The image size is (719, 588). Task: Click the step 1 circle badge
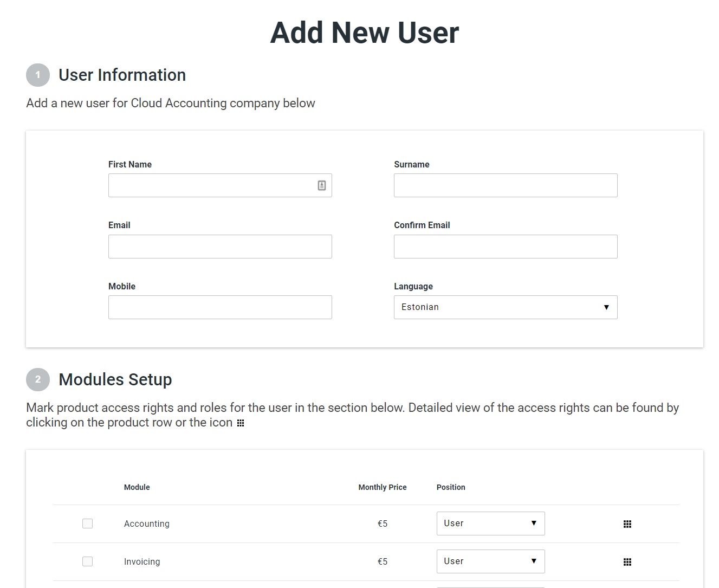tap(38, 75)
